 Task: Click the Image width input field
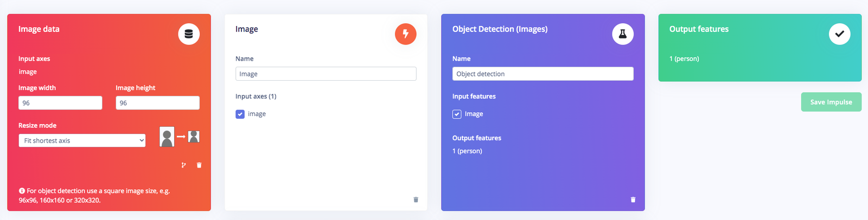click(60, 103)
